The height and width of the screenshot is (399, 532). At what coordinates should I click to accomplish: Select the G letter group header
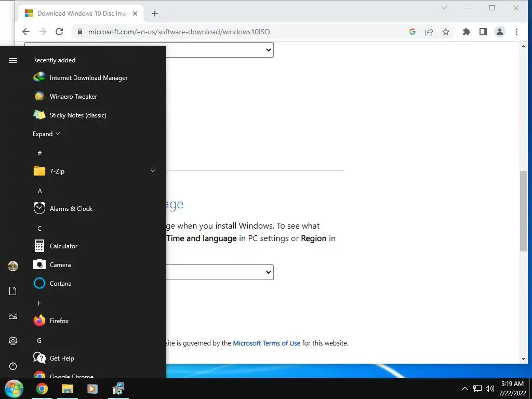[39, 340]
